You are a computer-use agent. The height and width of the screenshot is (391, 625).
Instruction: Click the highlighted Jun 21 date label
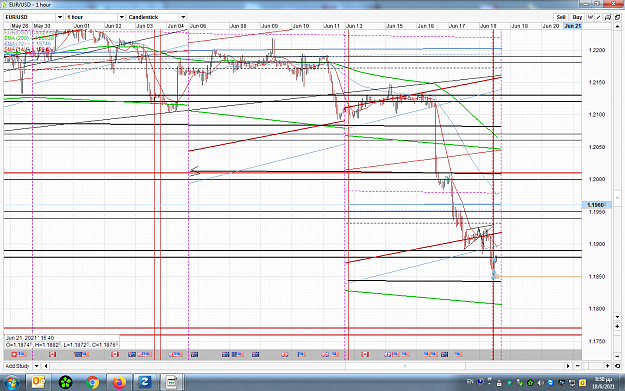point(573,26)
